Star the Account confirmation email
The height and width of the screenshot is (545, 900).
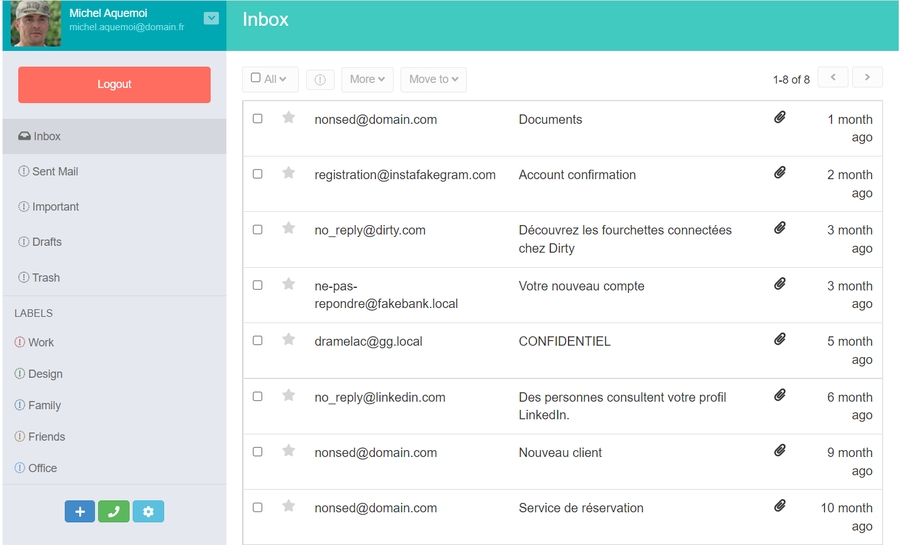tap(288, 173)
